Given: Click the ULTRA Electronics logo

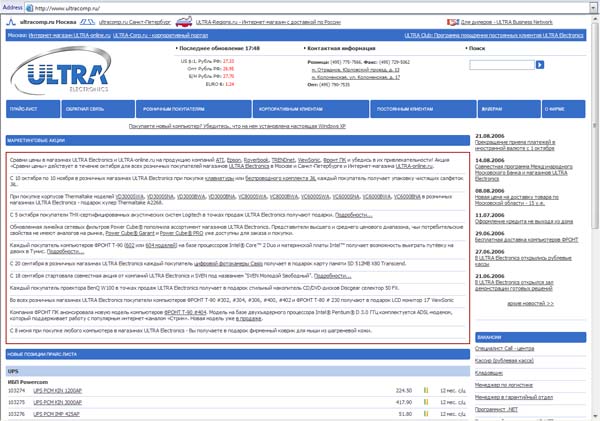Looking at the screenshot, I should pos(62,70).
